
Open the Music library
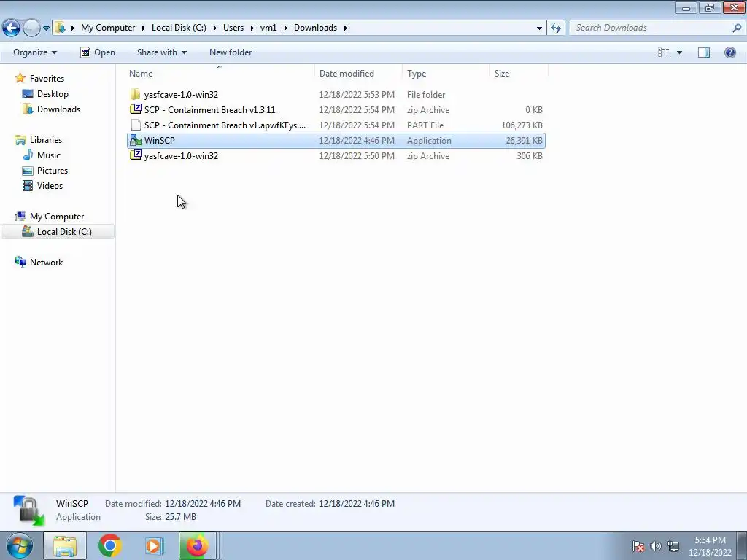pyautogui.click(x=49, y=155)
